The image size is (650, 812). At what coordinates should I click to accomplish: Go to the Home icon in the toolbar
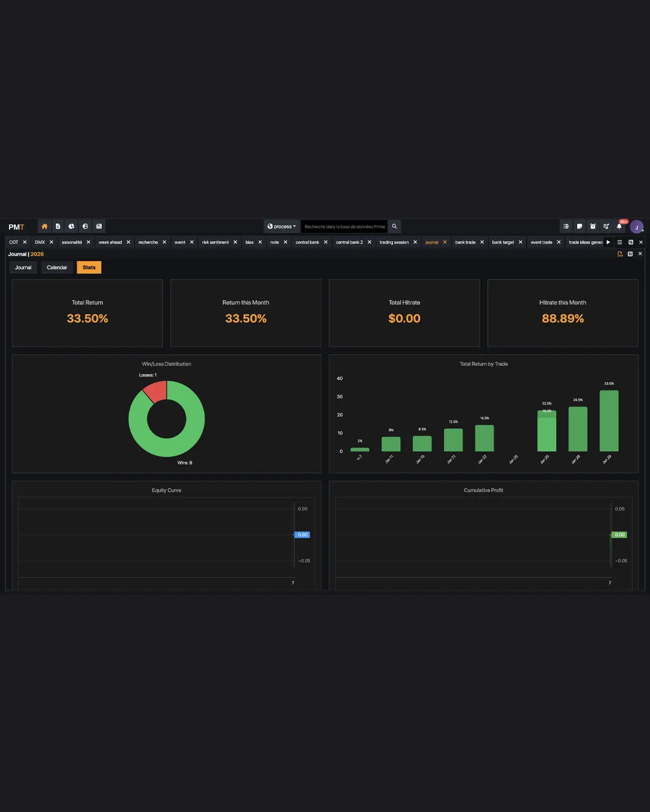[x=44, y=226]
